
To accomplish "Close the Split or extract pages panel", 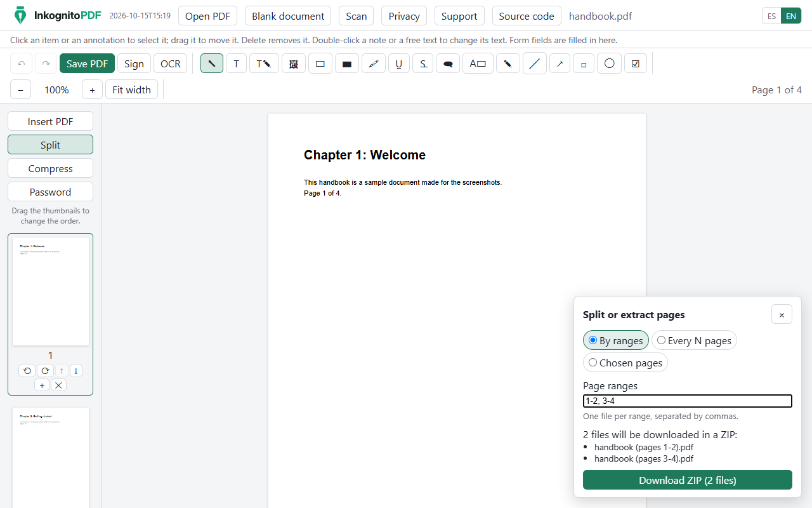I will click(782, 314).
